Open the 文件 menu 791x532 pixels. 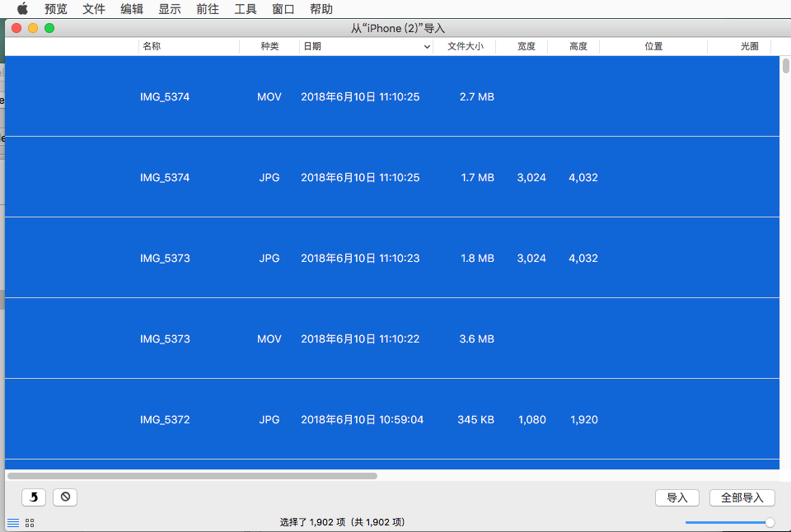pyautogui.click(x=94, y=9)
